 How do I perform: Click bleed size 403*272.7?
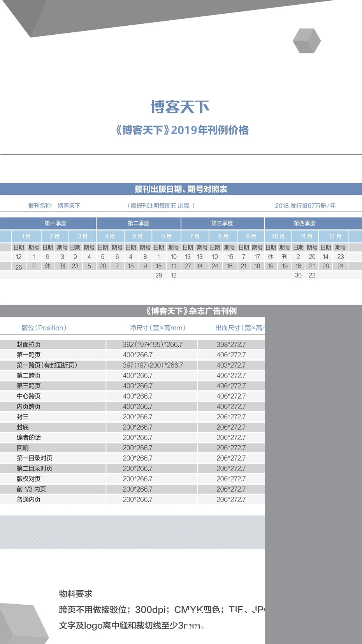(231, 365)
